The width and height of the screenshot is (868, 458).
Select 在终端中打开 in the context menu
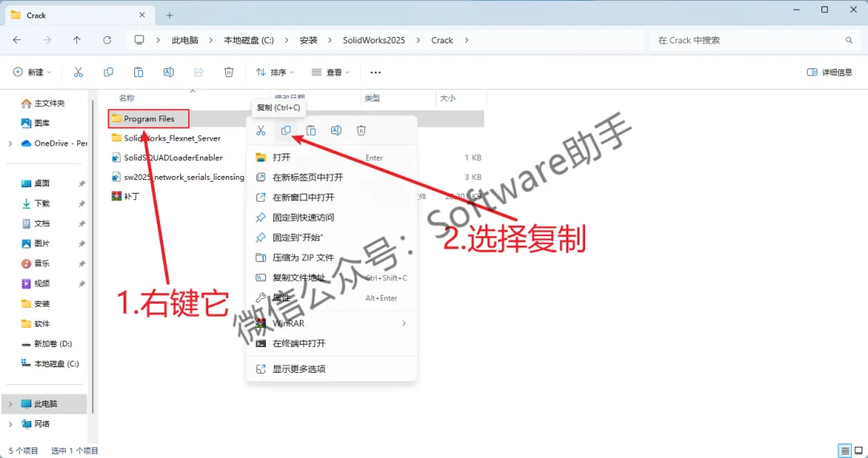click(332, 343)
